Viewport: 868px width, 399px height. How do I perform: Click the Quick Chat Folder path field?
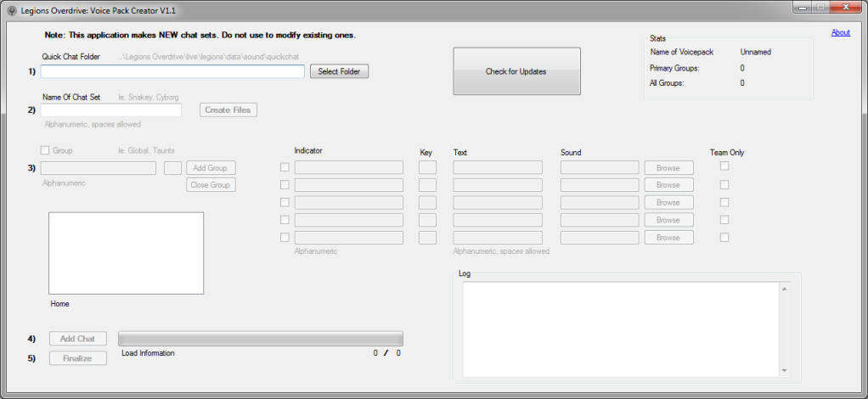click(172, 71)
